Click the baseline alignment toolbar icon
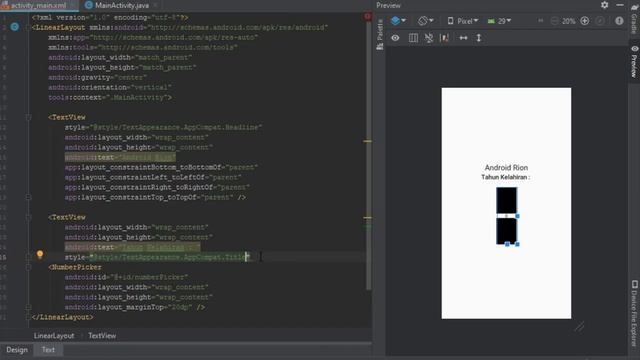 pos(444,38)
